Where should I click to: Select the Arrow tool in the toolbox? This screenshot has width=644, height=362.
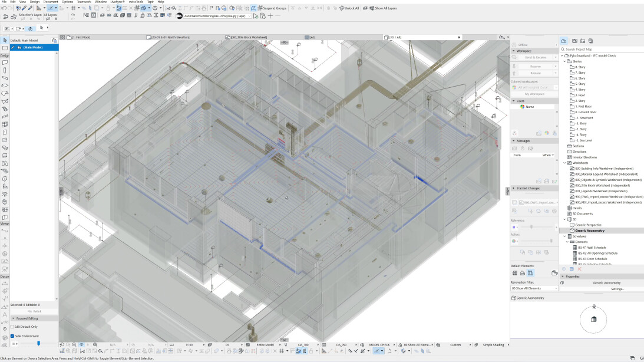[x=5, y=40]
